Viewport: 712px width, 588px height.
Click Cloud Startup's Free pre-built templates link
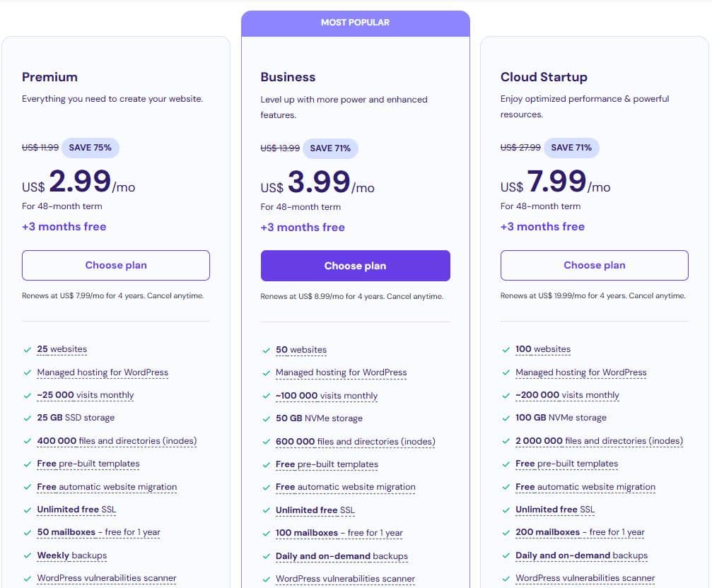(566, 464)
